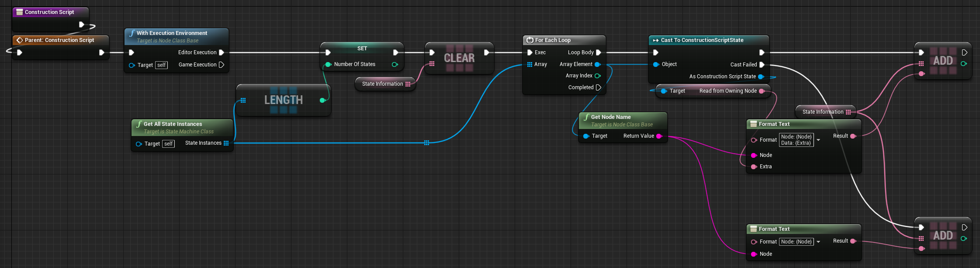The image size is (980, 268).
Task: Expand the Format dropdown with Node and Extra
Action: tap(818, 140)
